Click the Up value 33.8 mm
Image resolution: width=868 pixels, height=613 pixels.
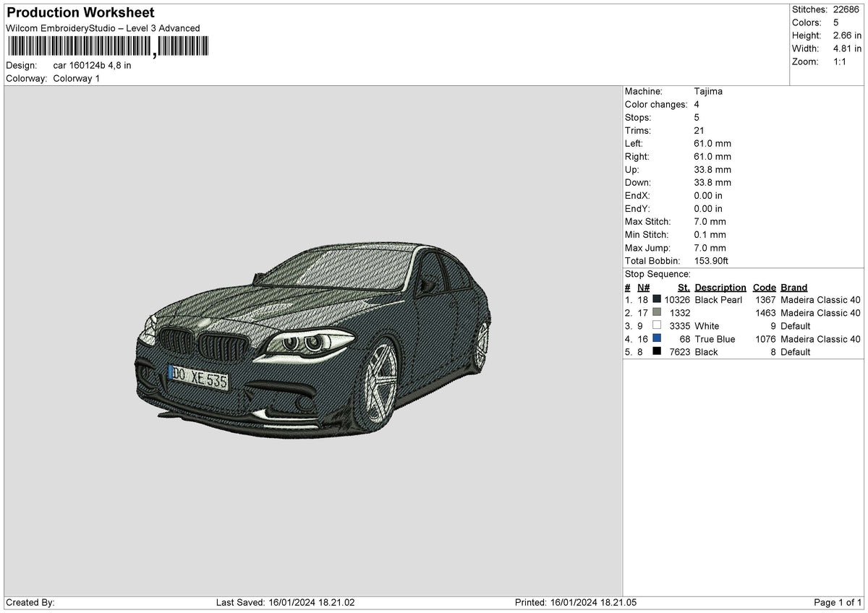tap(712, 169)
